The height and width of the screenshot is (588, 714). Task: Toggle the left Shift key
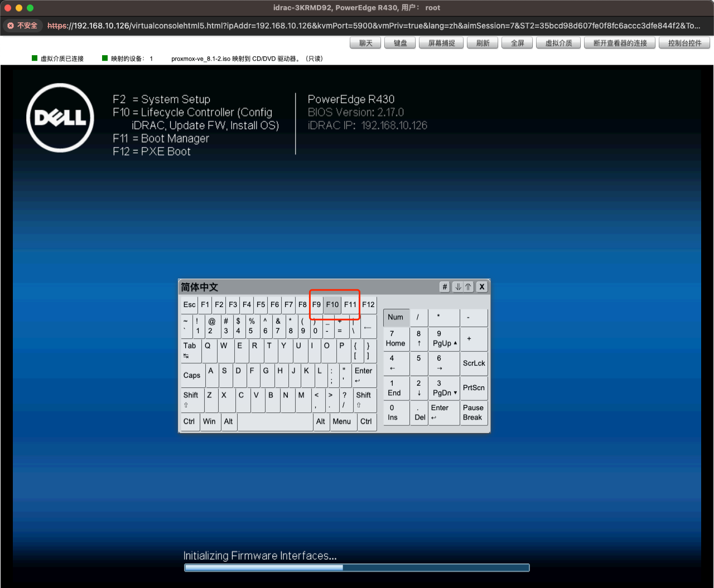(192, 400)
